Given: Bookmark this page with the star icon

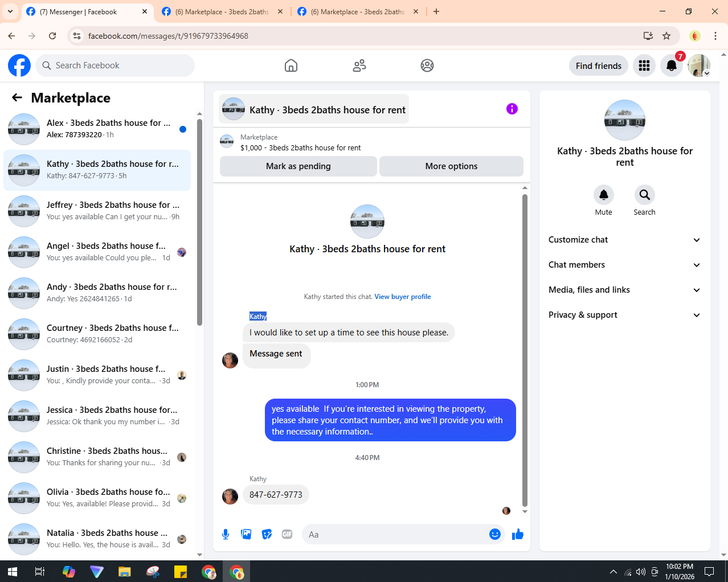Looking at the screenshot, I should click(666, 36).
